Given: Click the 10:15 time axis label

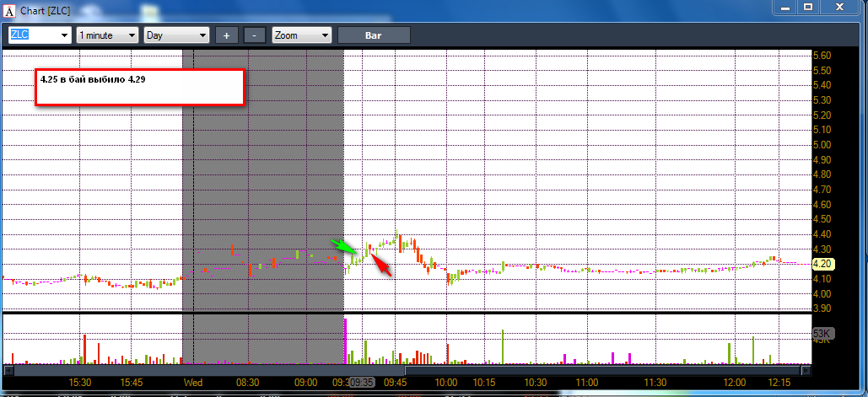Looking at the screenshot, I should pyautogui.click(x=484, y=383).
